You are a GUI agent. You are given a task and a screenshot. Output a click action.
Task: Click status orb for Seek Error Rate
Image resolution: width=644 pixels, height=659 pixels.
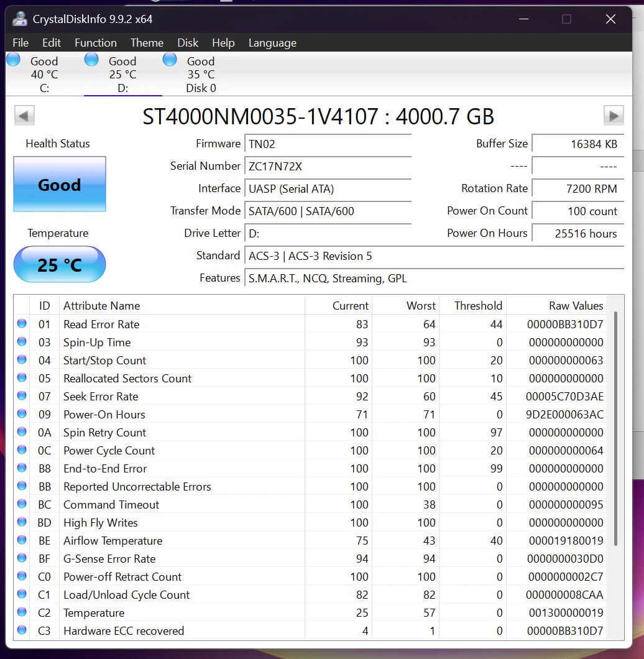point(22,396)
